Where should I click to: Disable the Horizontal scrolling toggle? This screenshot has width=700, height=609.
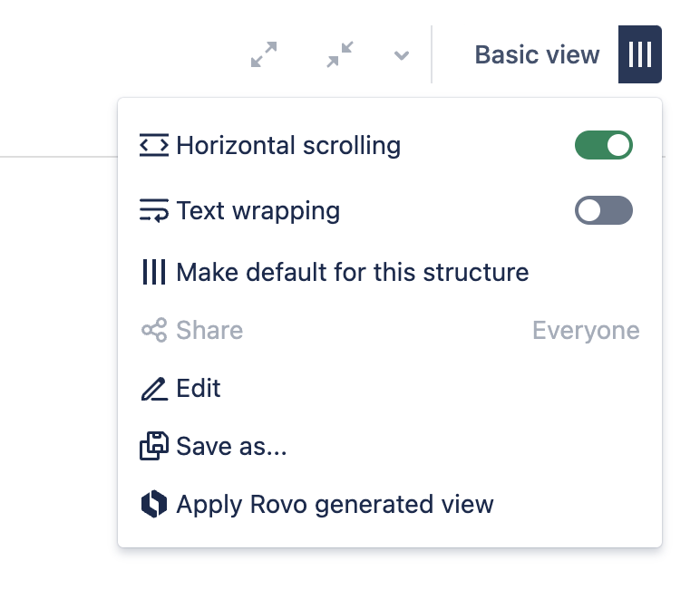(x=604, y=145)
